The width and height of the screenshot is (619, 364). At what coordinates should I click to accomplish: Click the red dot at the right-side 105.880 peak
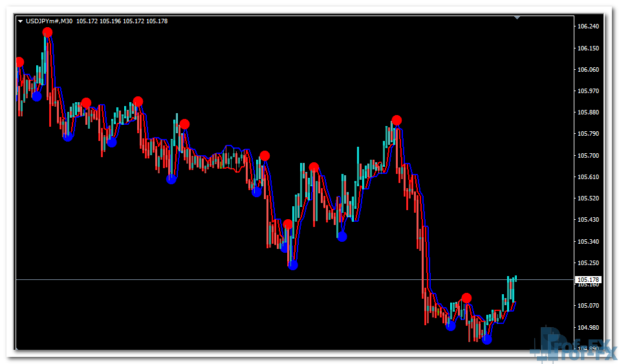pyautogui.click(x=396, y=120)
